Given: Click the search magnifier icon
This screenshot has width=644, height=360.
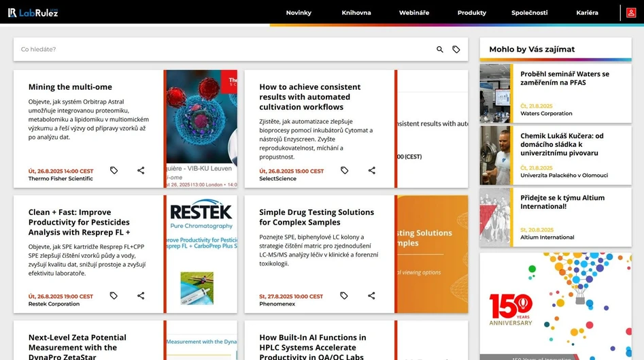Looking at the screenshot, I should 440,50.
